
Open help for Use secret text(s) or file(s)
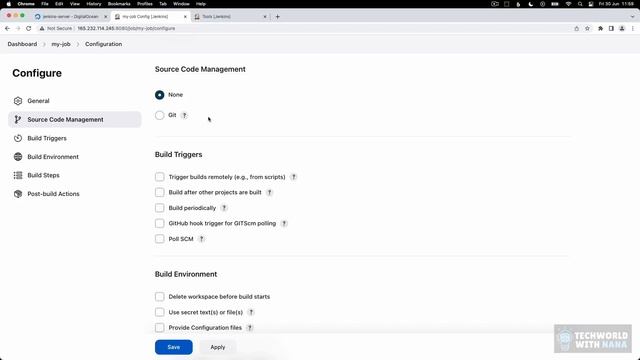(251, 312)
